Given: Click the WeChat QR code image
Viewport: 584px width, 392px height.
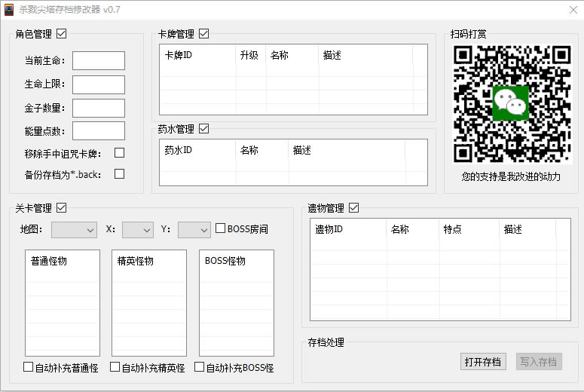Looking at the screenshot, I should [512, 104].
